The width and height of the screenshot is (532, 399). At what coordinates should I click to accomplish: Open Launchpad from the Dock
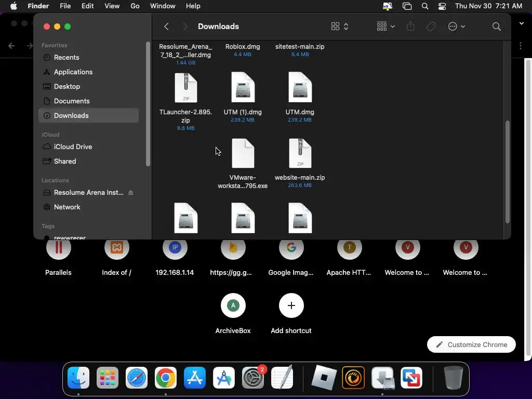click(108, 378)
